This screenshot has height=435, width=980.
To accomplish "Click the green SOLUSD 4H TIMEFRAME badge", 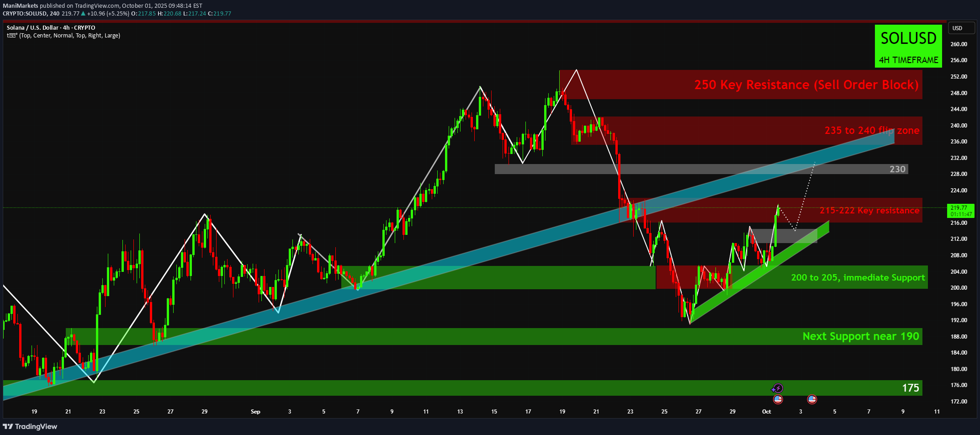I will [908, 46].
